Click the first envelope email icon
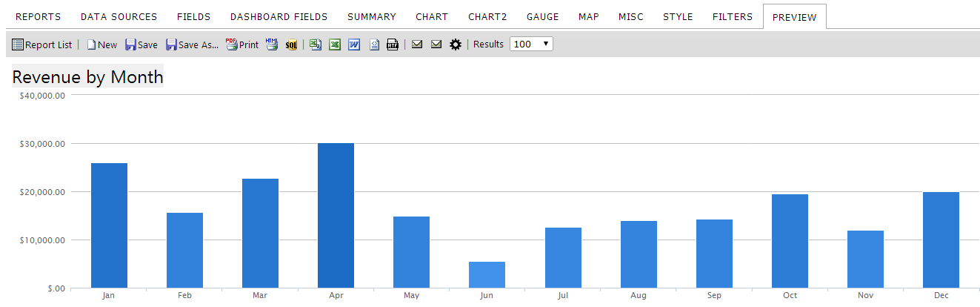Viewport: 980px width, 307px height. tap(417, 44)
